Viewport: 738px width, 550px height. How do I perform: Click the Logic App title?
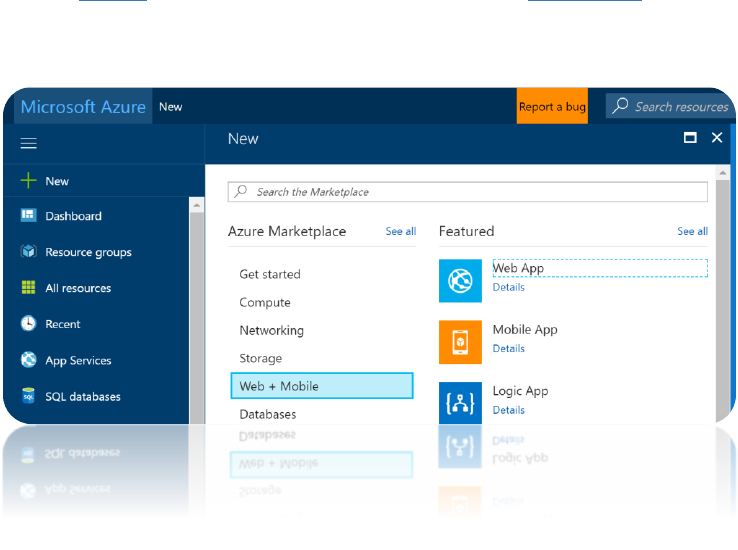click(520, 391)
